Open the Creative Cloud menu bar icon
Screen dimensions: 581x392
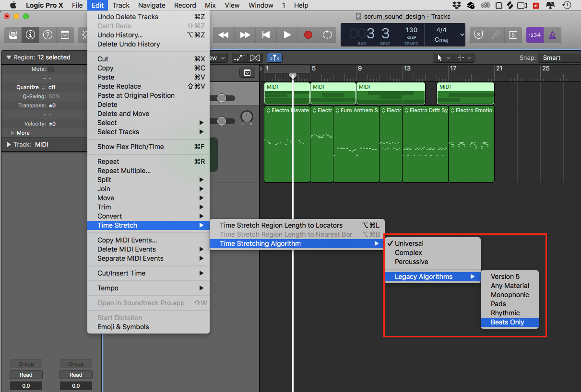click(x=485, y=5)
